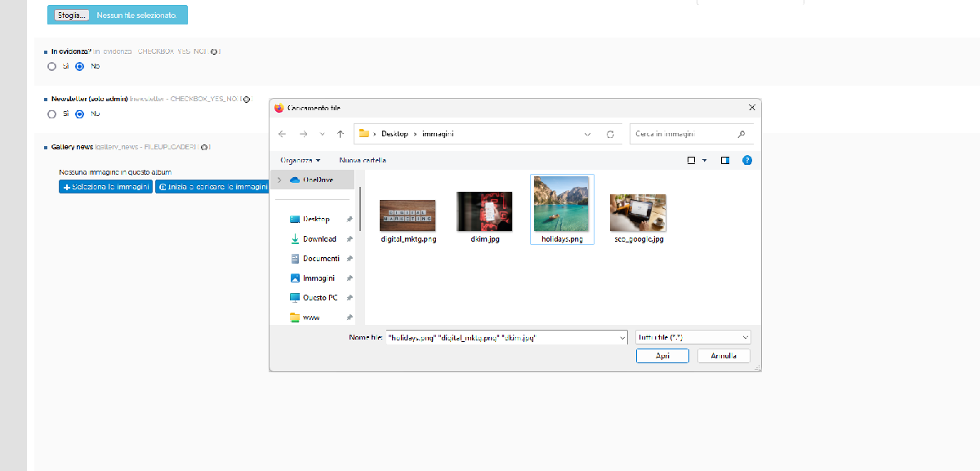Image resolution: width=980 pixels, height=471 pixels.
Task: Expand the OneDrive tree node
Action: 278,180
